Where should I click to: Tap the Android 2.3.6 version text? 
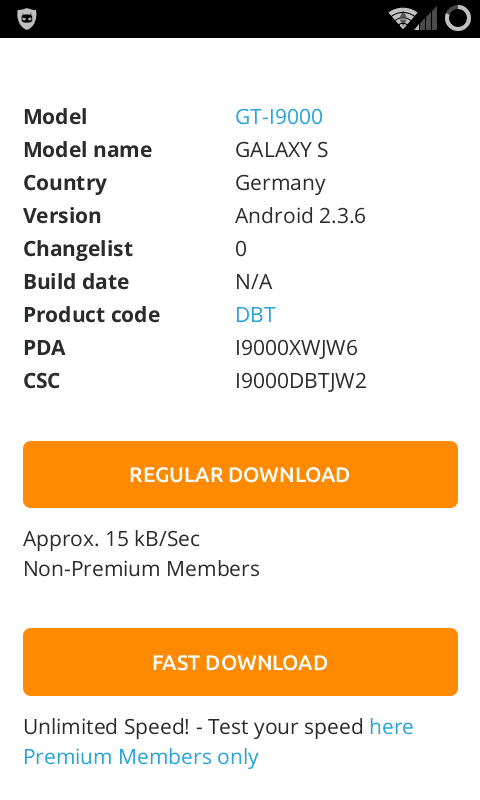(300, 216)
